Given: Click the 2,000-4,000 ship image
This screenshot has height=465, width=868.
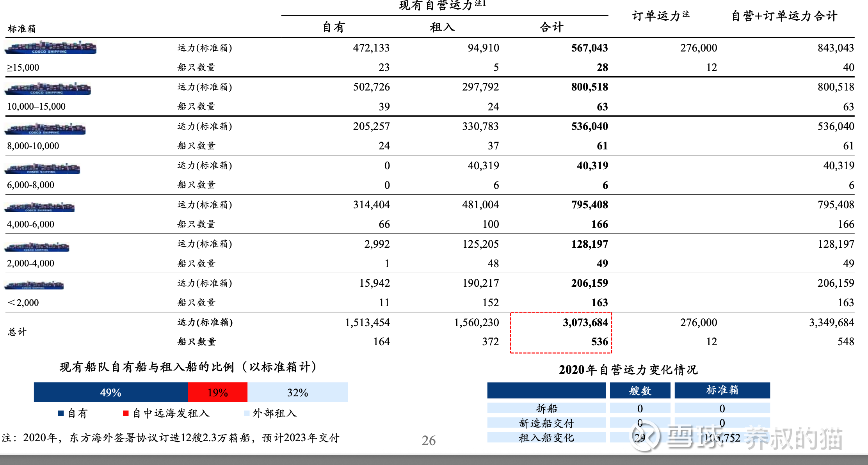Looking at the screenshot, I should pos(37,247).
